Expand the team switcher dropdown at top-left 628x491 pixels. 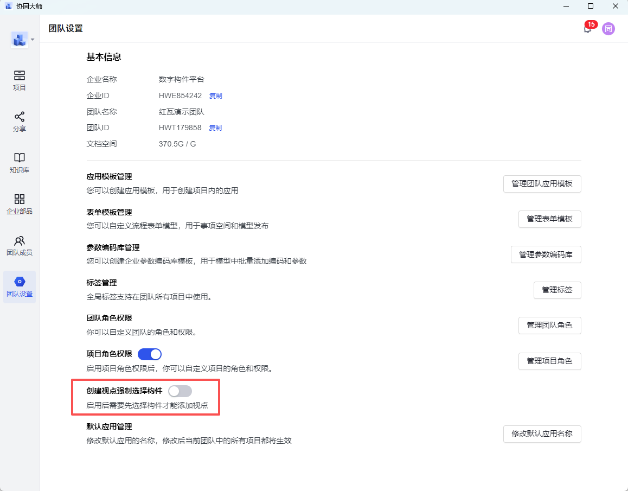22,40
